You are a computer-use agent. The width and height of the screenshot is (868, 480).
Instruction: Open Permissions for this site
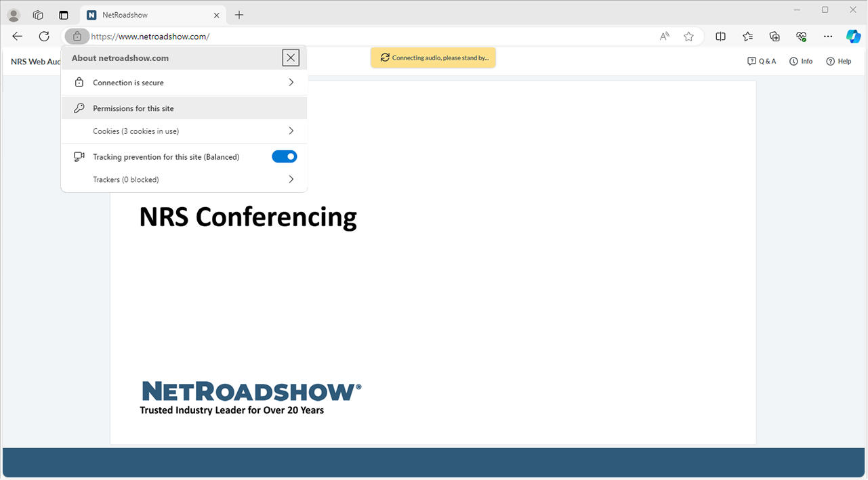click(184, 107)
